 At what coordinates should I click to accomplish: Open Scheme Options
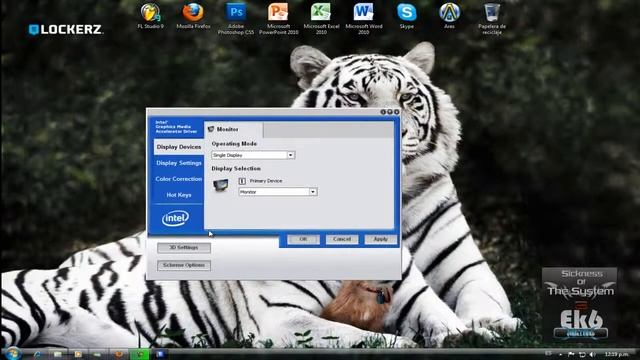point(184,265)
